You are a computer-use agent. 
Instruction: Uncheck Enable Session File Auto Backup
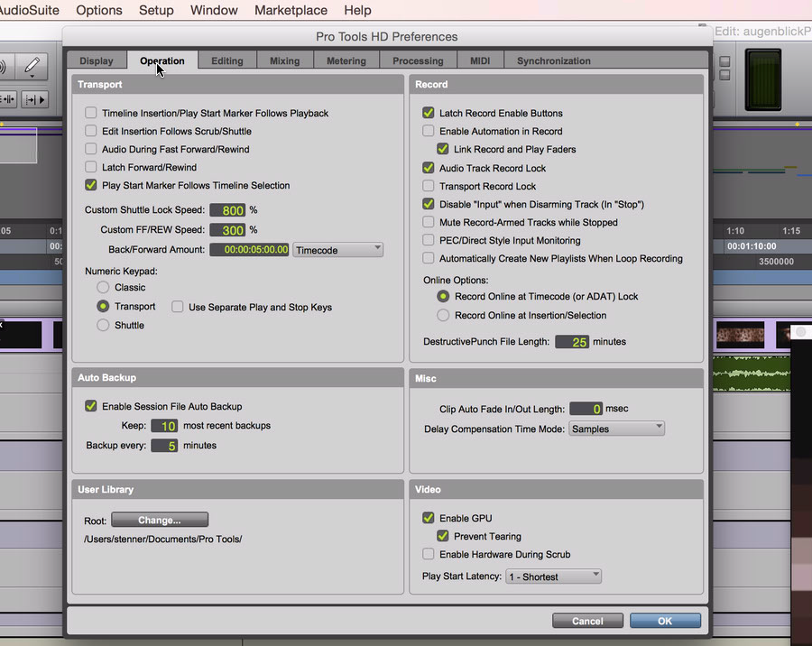click(x=91, y=406)
